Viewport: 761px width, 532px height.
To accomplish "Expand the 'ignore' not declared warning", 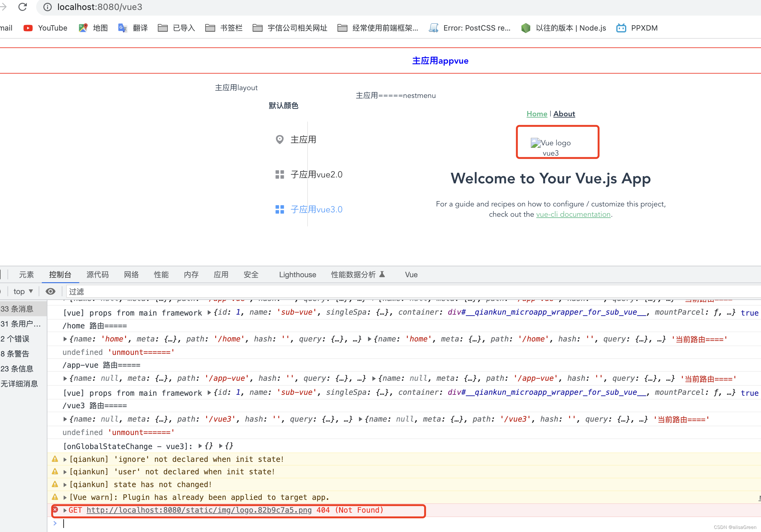I will pos(65,459).
